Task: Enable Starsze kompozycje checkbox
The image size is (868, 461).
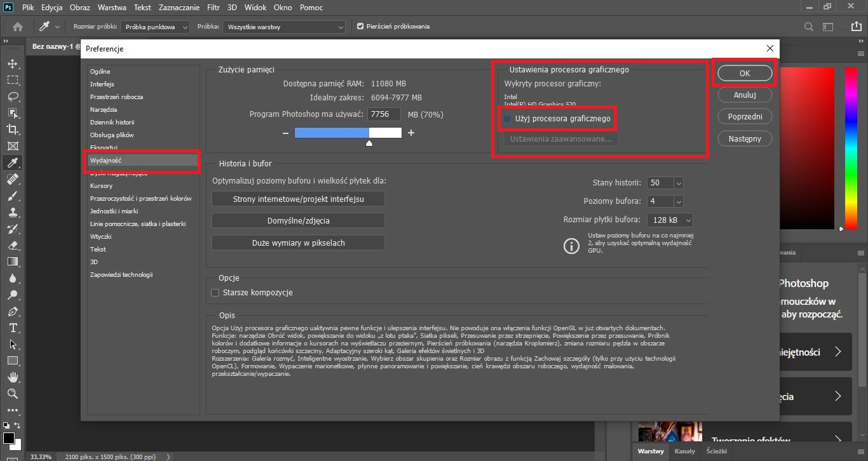Action: pyautogui.click(x=215, y=293)
